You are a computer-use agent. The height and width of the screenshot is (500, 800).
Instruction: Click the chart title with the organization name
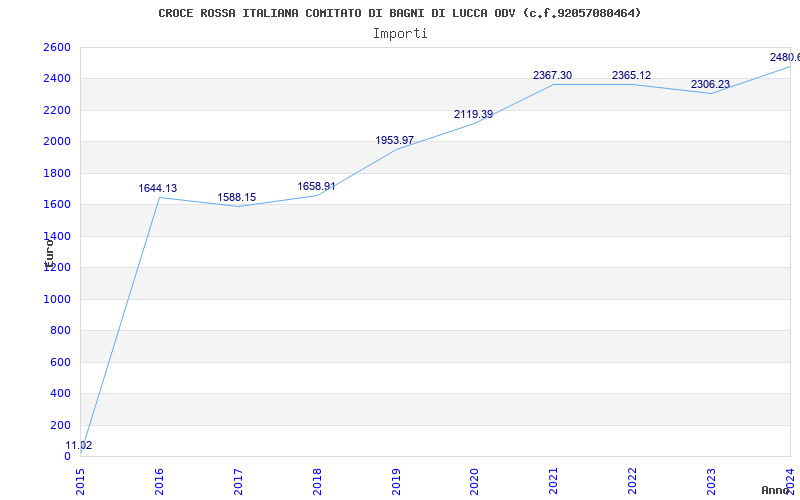pyautogui.click(x=400, y=13)
